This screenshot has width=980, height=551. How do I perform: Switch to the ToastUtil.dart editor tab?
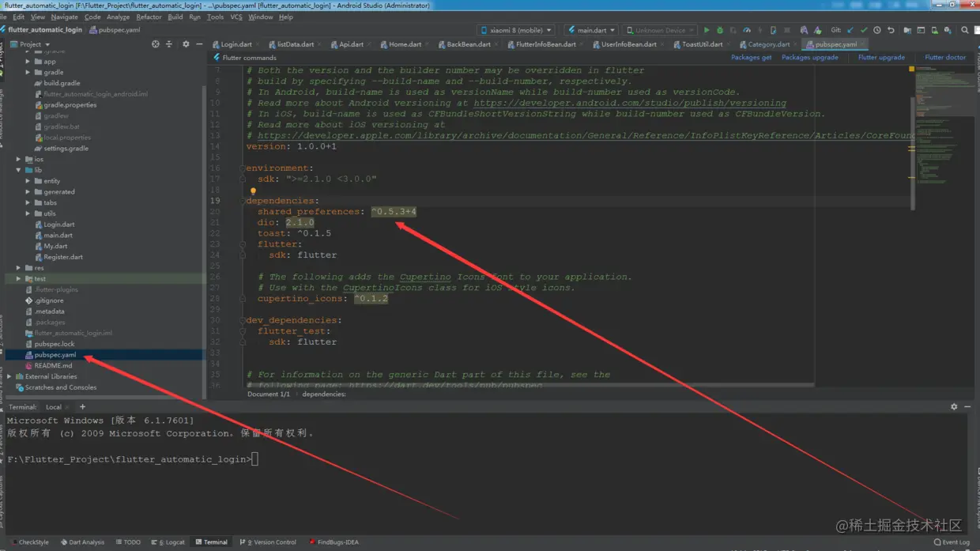(702, 44)
